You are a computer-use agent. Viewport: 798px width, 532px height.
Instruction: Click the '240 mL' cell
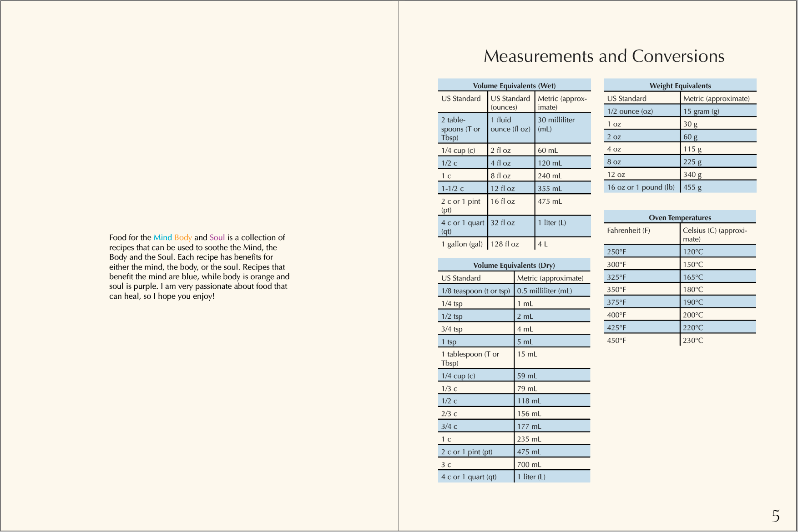pyautogui.click(x=563, y=176)
